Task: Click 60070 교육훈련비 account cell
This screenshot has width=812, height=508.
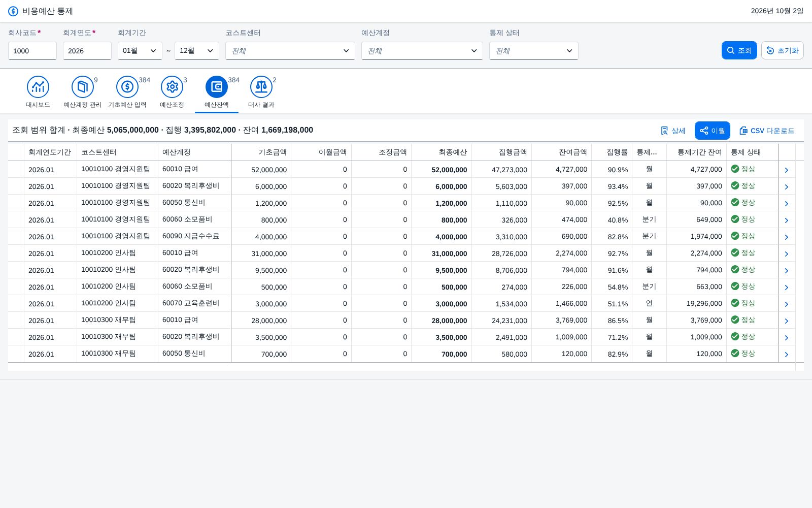Action: pos(195,303)
